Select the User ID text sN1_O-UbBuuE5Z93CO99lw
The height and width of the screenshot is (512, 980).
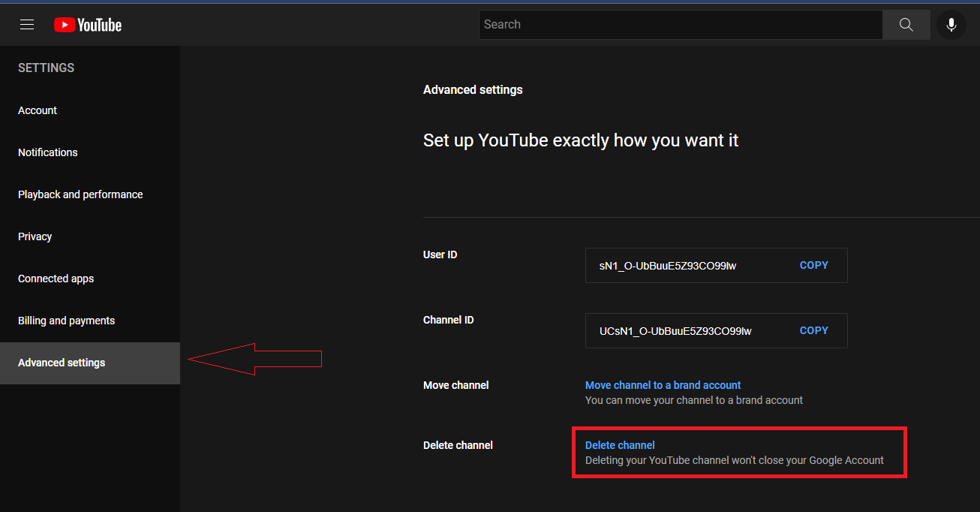pos(668,266)
